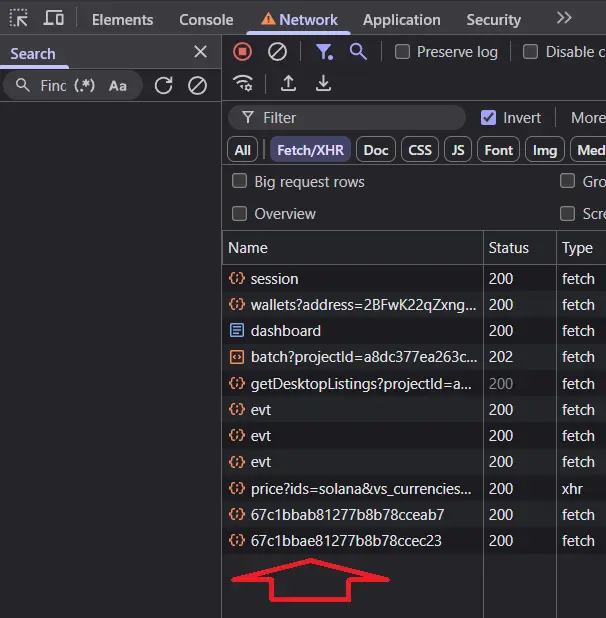Image resolution: width=606 pixels, height=618 pixels.
Task: Select the price?ids=solana request row
Action: pos(414,489)
